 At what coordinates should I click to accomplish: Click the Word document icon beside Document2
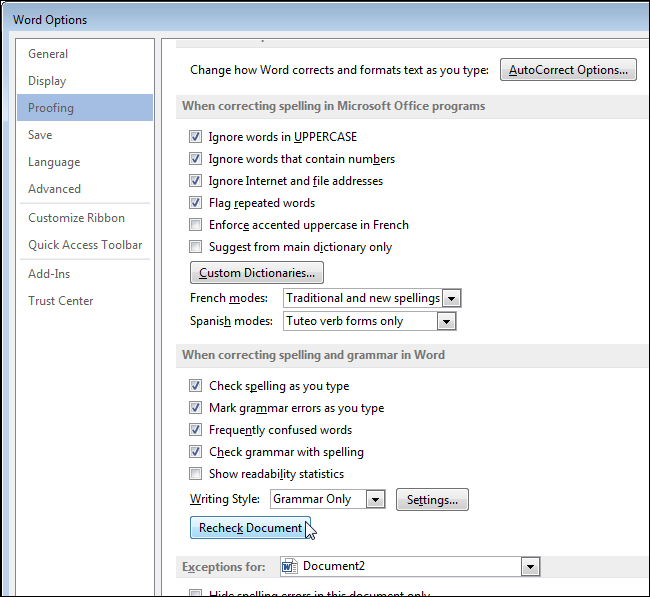[289, 567]
